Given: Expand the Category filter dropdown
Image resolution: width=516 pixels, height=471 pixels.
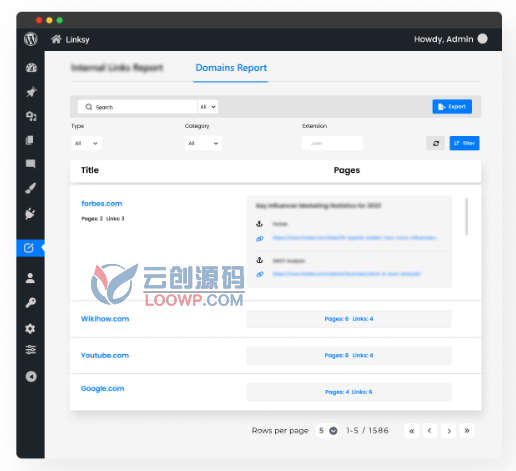Looking at the screenshot, I should [x=203, y=143].
